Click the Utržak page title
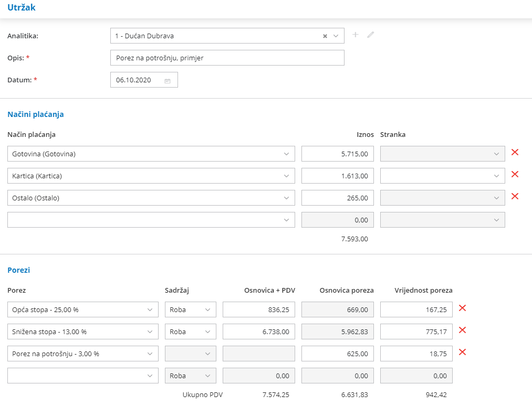Screen dimensions: 532x406 [22, 7]
